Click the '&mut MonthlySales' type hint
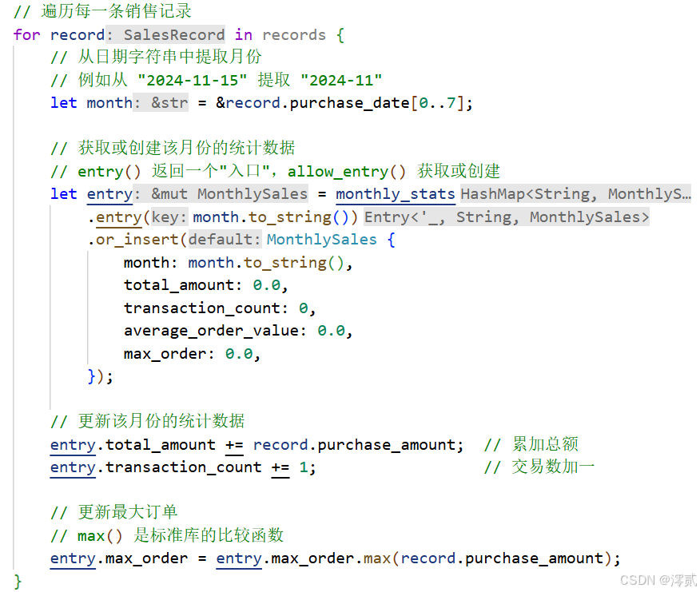Viewport: 700px width, 592px height. point(229,194)
